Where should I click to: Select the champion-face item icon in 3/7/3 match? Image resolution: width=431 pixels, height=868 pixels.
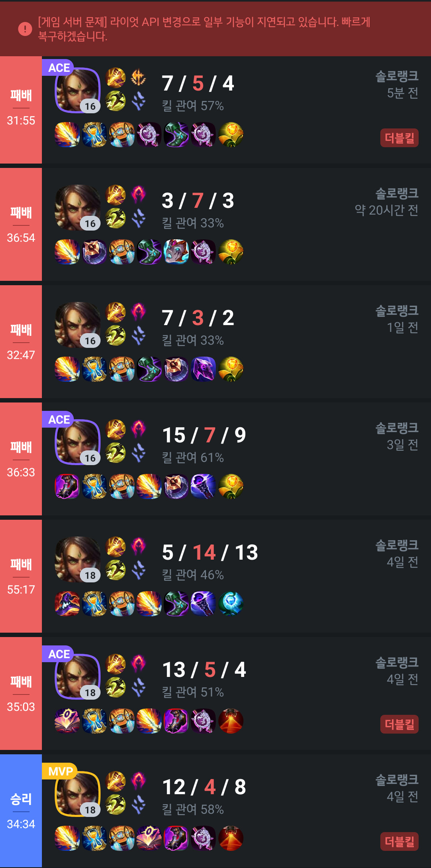click(x=176, y=252)
